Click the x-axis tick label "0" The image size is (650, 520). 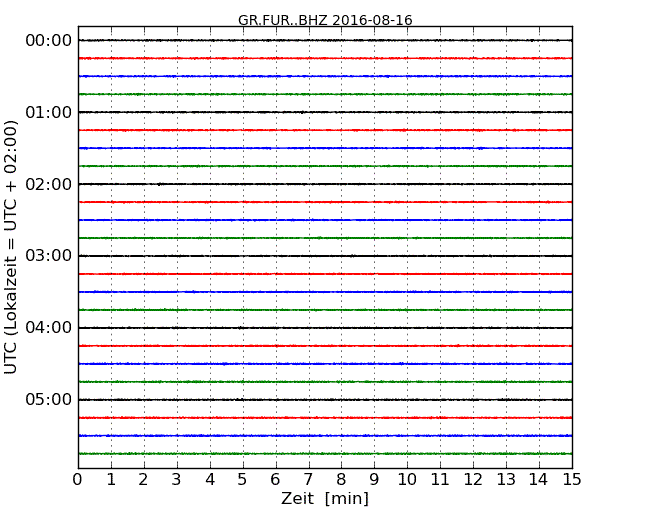[78, 480]
